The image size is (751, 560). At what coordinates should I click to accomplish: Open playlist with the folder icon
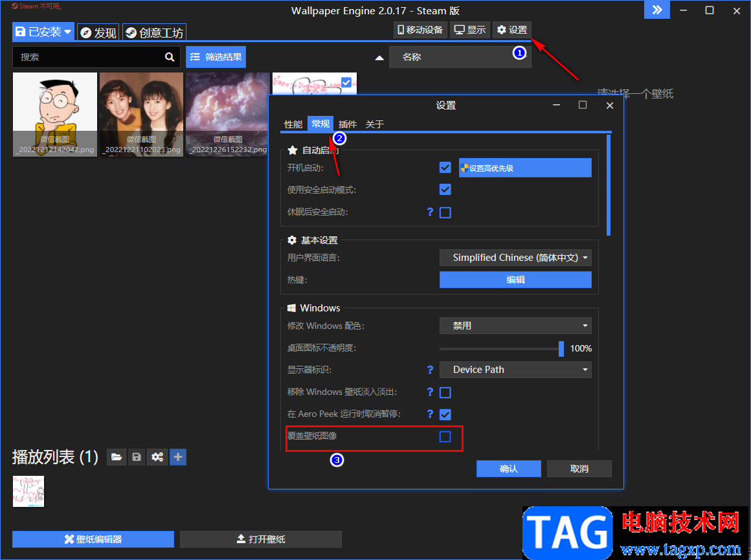pos(117,457)
